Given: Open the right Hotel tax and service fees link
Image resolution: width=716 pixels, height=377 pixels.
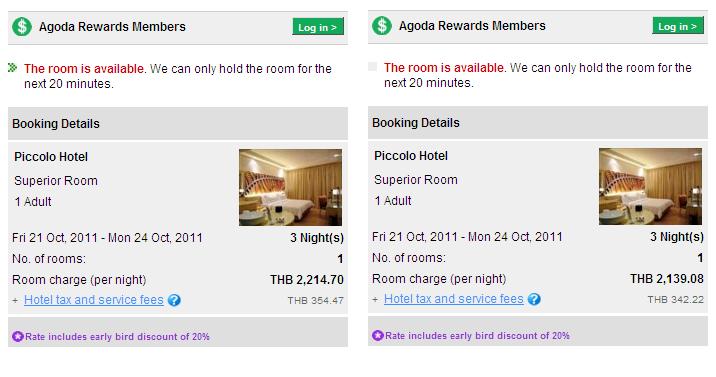Looking at the screenshot, I should point(453,299).
